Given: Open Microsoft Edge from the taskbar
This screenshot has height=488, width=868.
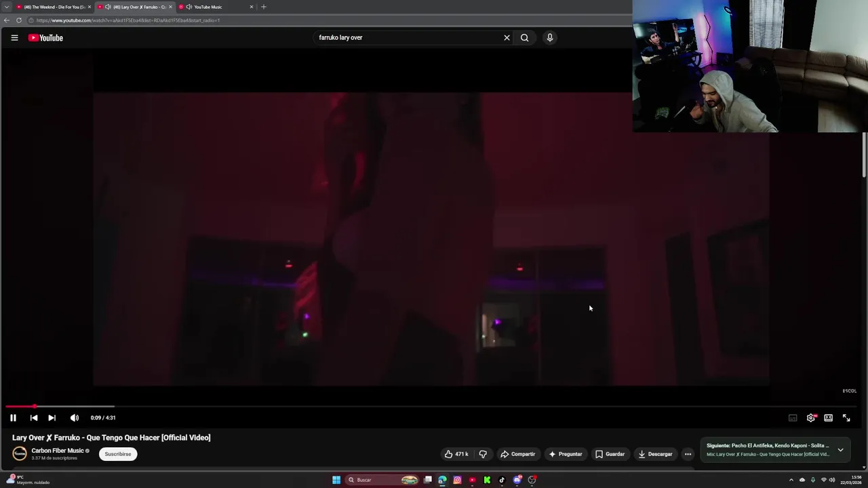Looking at the screenshot, I should [442, 480].
